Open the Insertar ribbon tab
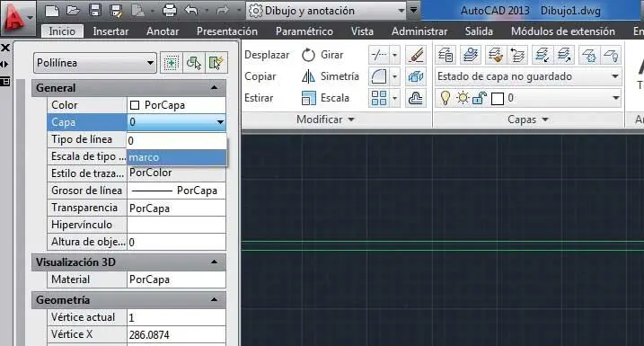The image size is (644, 346). (x=110, y=31)
